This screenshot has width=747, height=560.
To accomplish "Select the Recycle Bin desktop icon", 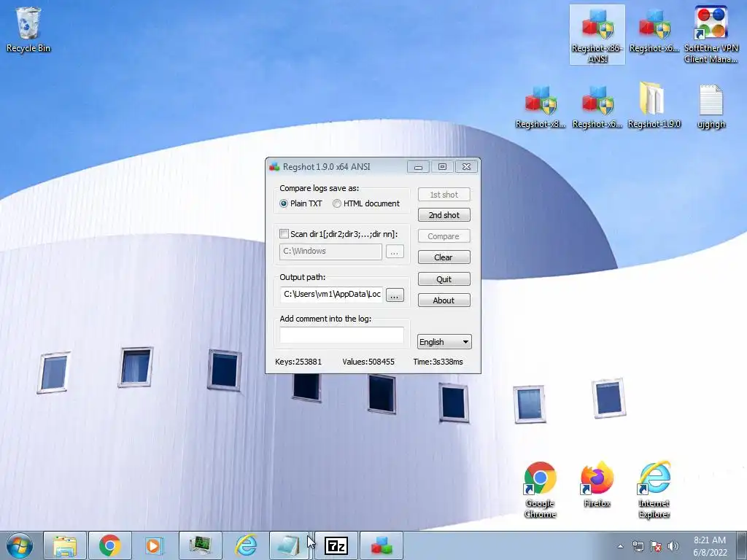I will [x=28, y=30].
